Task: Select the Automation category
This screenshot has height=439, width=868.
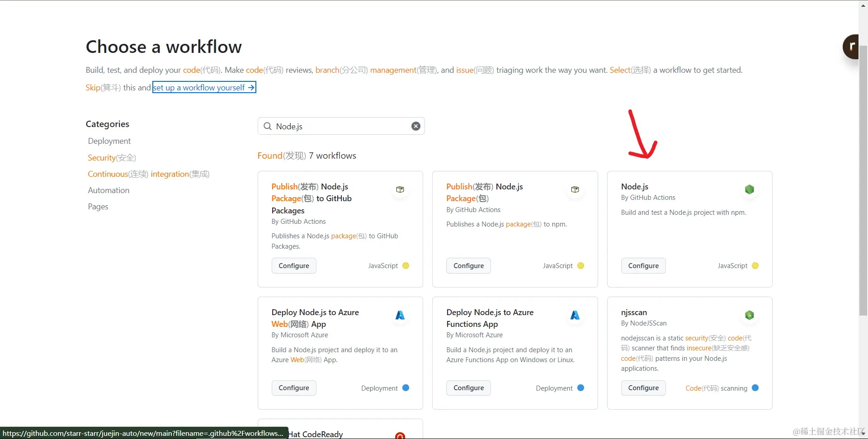Action: coord(108,190)
